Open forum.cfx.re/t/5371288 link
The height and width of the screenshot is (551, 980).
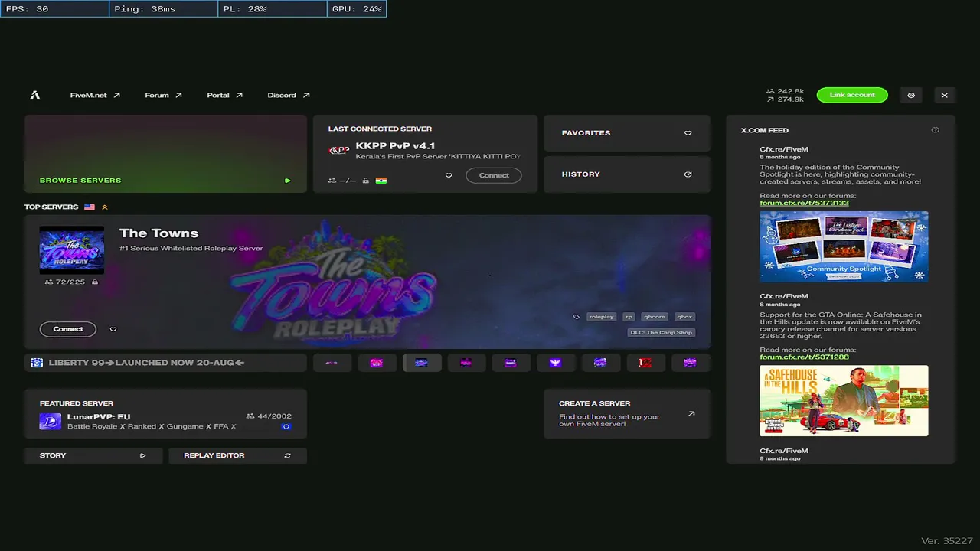pos(804,357)
